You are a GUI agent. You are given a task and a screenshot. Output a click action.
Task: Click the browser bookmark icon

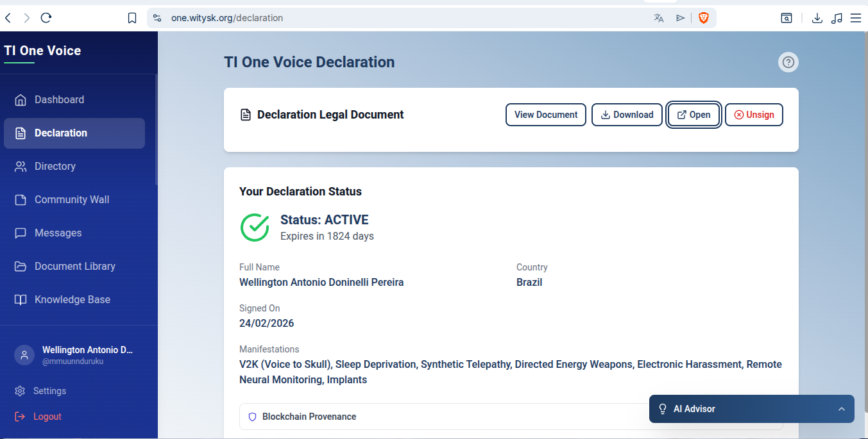132,18
